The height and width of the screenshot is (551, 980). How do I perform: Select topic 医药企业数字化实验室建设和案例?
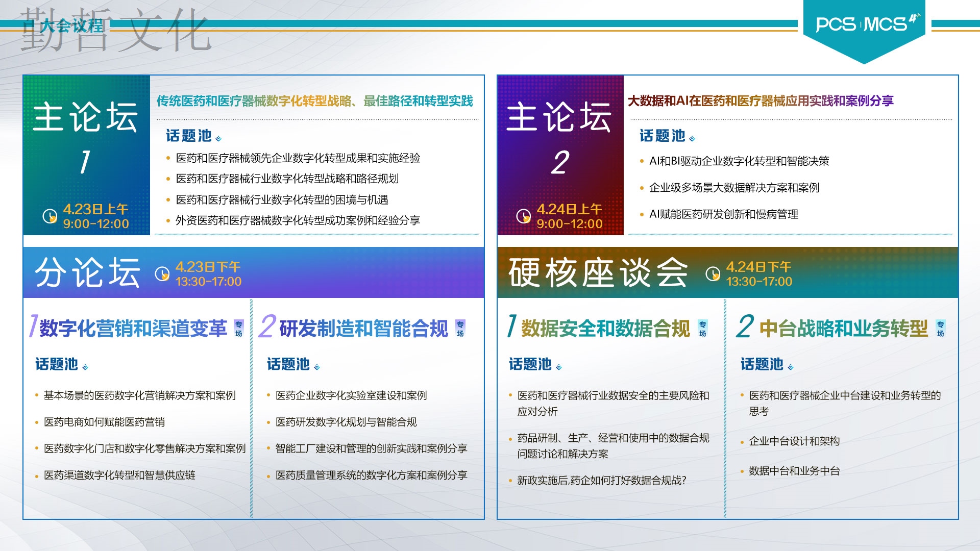351,395
